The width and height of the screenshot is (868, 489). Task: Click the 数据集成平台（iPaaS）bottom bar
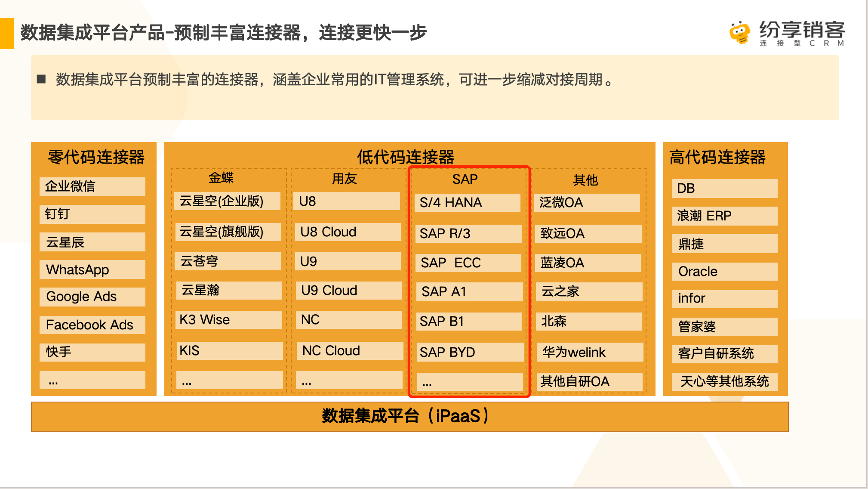click(x=409, y=417)
